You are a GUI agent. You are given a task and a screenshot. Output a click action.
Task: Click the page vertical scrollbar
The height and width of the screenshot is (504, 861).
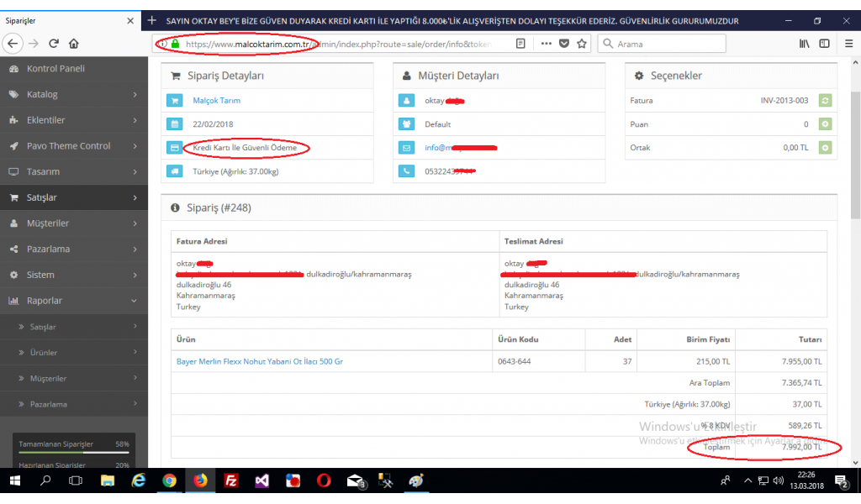[855, 155]
